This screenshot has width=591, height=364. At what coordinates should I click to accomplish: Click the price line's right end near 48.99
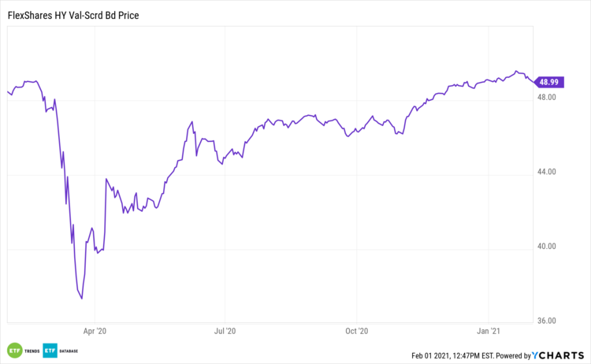(x=532, y=81)
